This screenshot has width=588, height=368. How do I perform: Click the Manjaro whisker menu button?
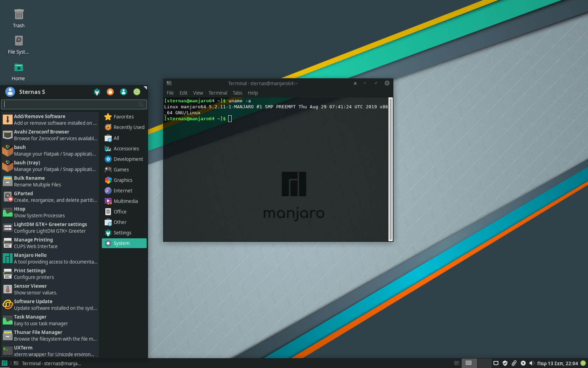[5, 363]
